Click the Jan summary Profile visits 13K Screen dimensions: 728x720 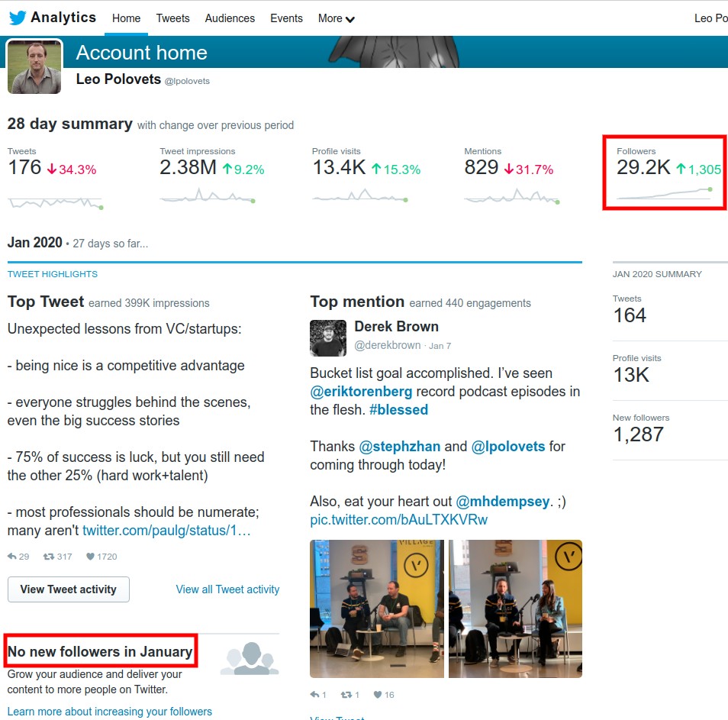click(631, 375)
